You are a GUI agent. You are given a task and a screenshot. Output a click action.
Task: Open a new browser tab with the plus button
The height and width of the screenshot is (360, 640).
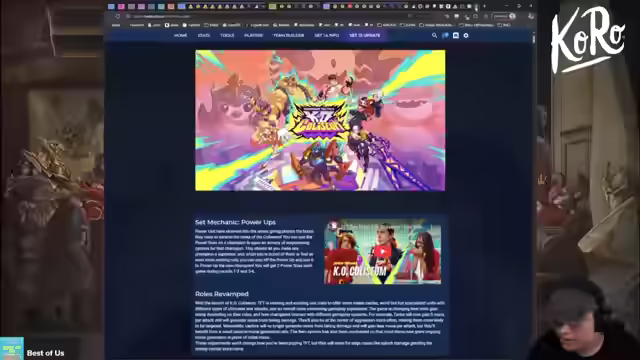(484, 6)
